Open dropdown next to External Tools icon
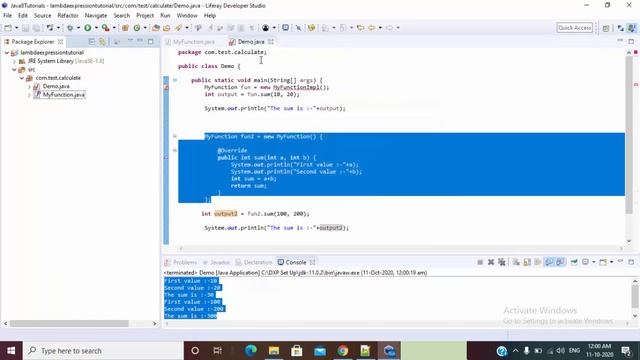This screenshot has width=640, height=360. point(114,28)
